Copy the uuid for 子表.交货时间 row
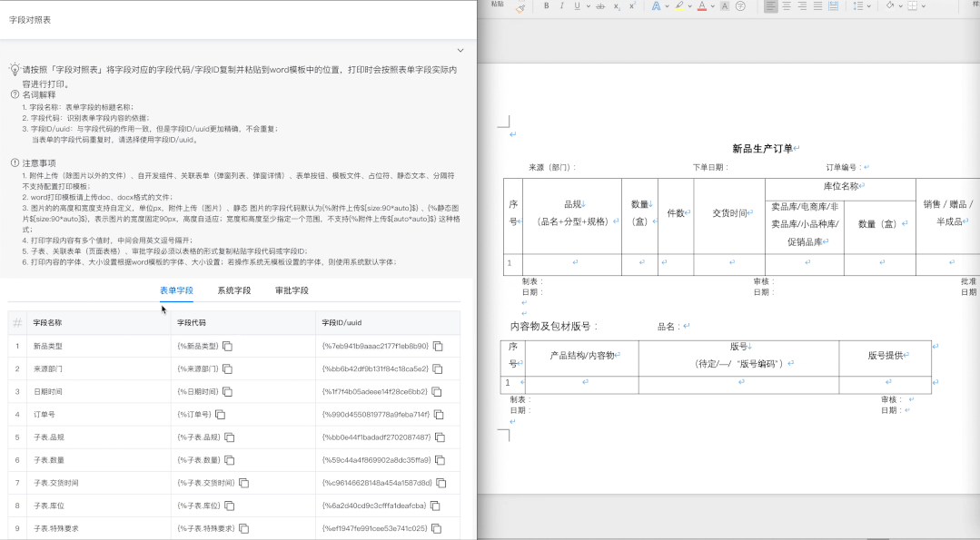 coord(441,483)
